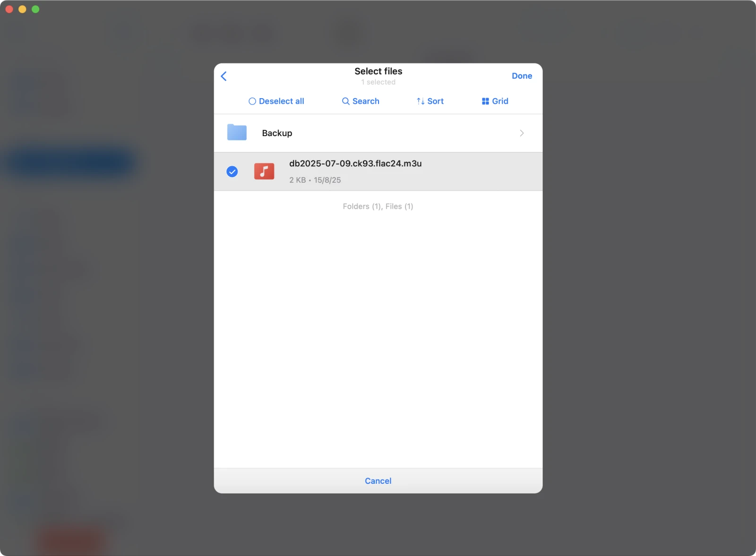Click the four-square Grid view icon
Image resolution: width=756 pixels, height=556 pixels.
485,101
